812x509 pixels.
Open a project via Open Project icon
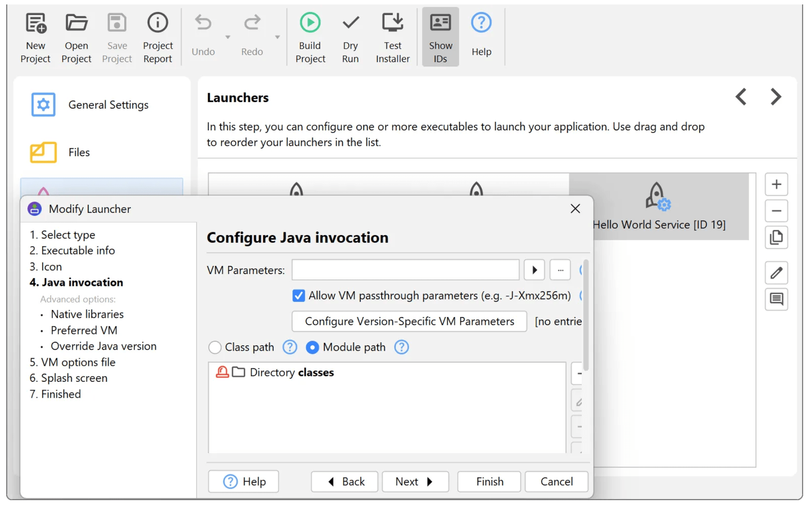76,37
